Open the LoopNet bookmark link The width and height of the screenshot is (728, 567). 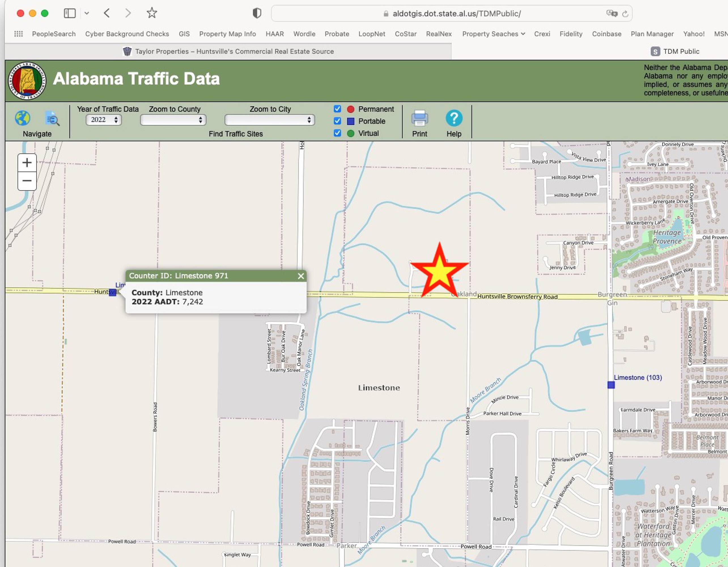372,34
